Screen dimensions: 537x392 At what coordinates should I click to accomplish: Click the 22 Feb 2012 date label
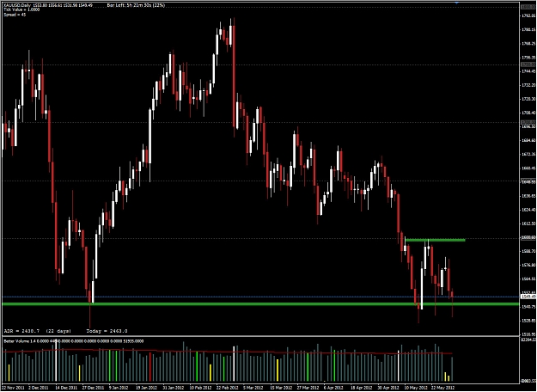(228, 388)
